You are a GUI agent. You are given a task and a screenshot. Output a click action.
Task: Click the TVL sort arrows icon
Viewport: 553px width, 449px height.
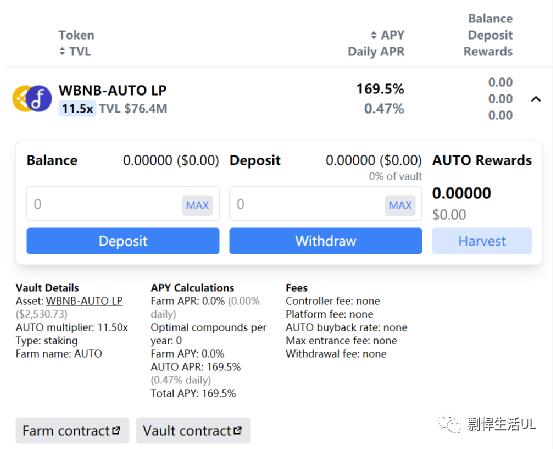62,51
